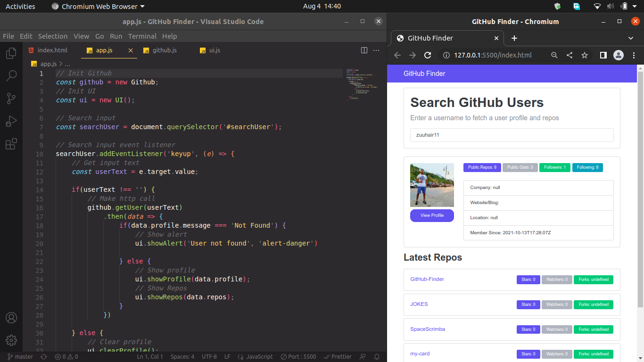
Task: Click the user's profile photo
Action: coord(432,185)
